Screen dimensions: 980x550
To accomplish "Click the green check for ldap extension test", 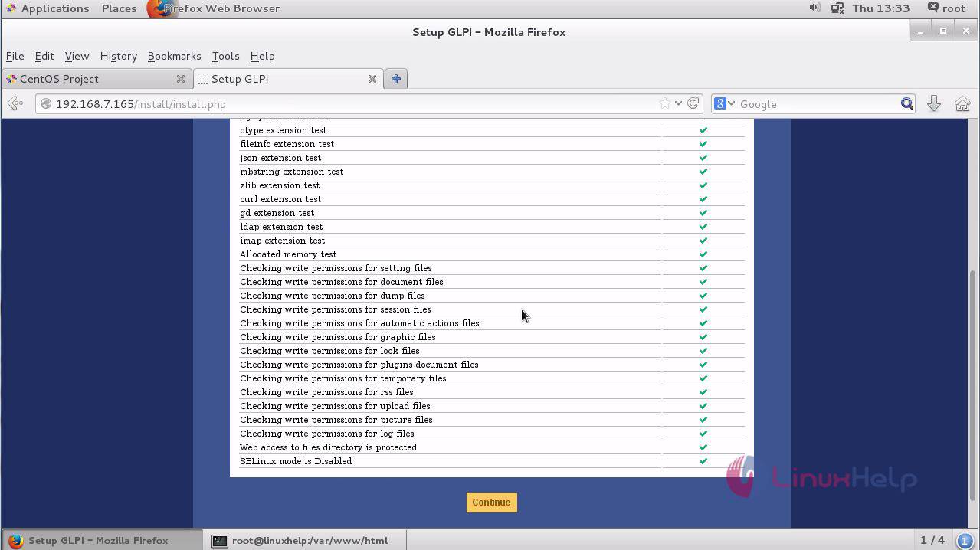I will [x=703, y=227].
